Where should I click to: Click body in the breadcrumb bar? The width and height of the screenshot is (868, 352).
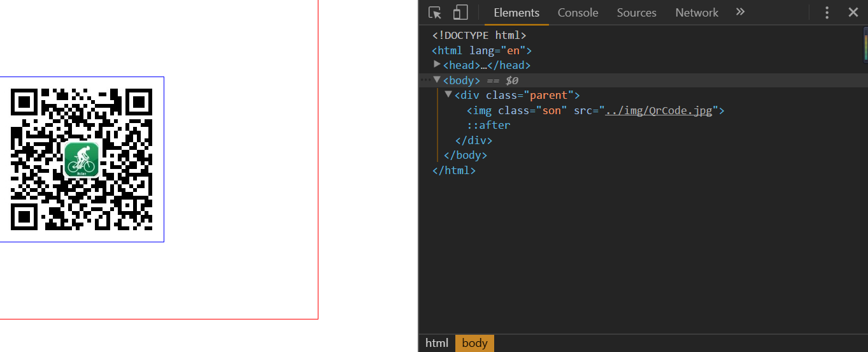pyautogui.click(x=474, y=343)
